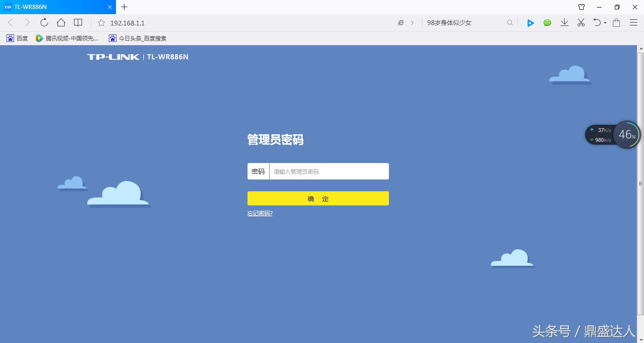This screenshot has height=343, width=644.
Task: Open the shopping bag app market icon
Action: pos(616,22)
